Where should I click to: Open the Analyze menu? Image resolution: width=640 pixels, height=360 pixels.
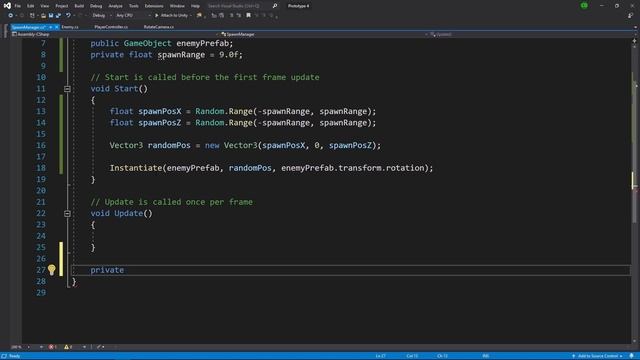pos(115,6)
